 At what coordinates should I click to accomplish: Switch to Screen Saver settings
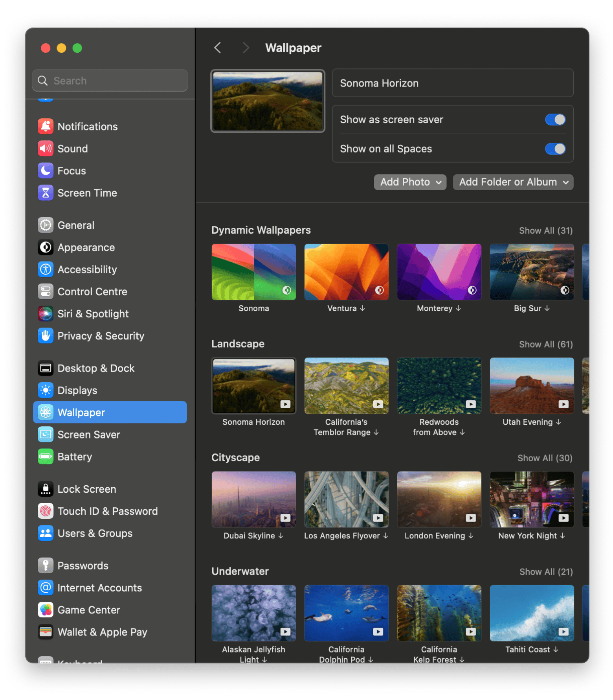89,435
